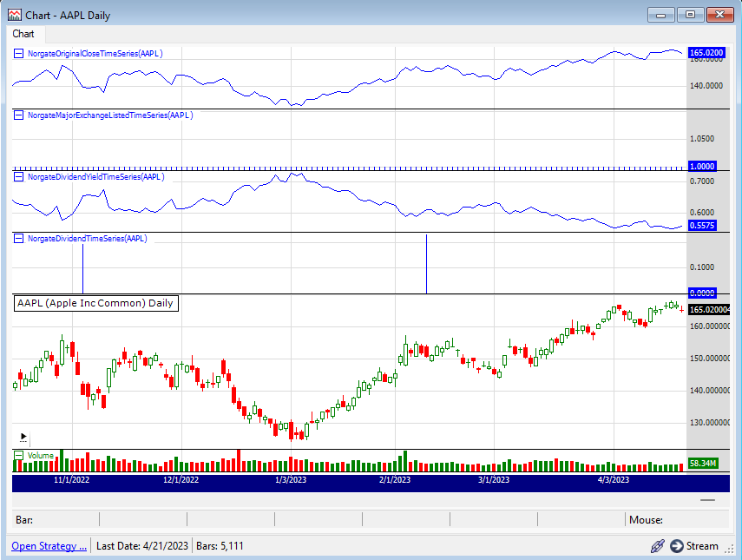The width and height of the screenshot is (742, 560).
Task: Maximize the chart window
Action: (691, 15)
